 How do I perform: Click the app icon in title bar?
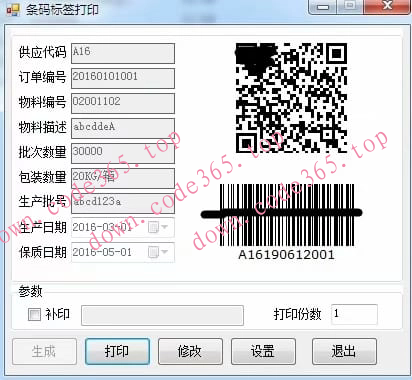click(13, 10)
